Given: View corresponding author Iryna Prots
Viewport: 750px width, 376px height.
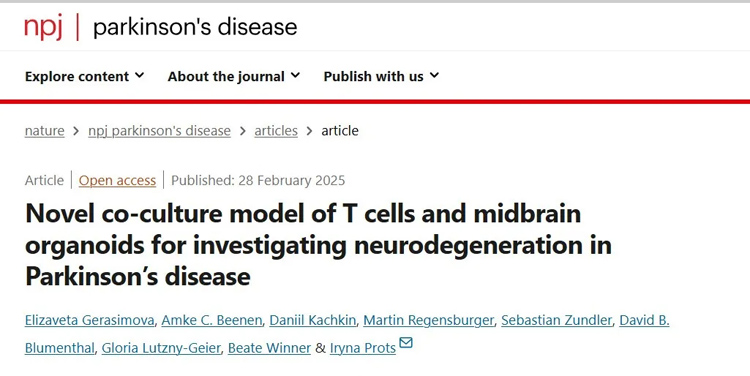Looking at the screenshot, I should (363, 348).
